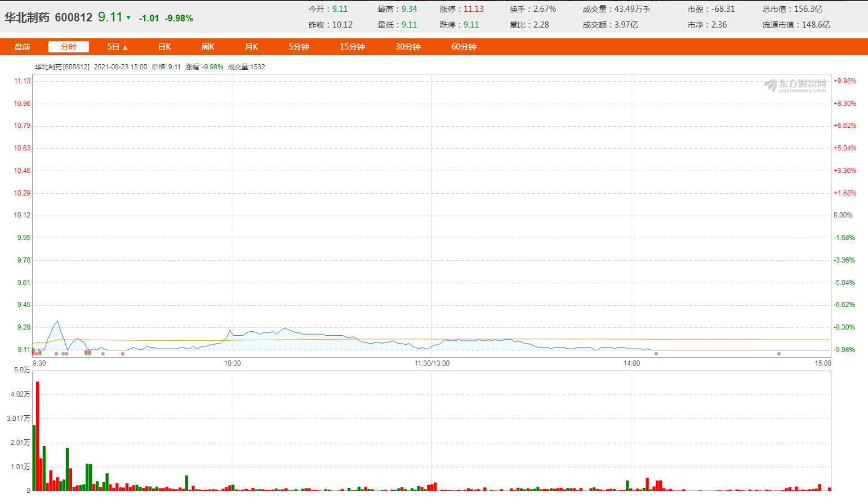The image size is (868, 503).
Task: Select the 分时 intraday tab
Action: coord(68,47)
